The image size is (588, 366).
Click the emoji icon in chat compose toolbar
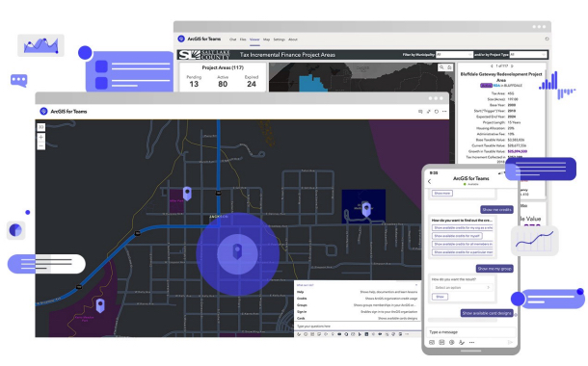pyautogui.click(x=306, y=334)
